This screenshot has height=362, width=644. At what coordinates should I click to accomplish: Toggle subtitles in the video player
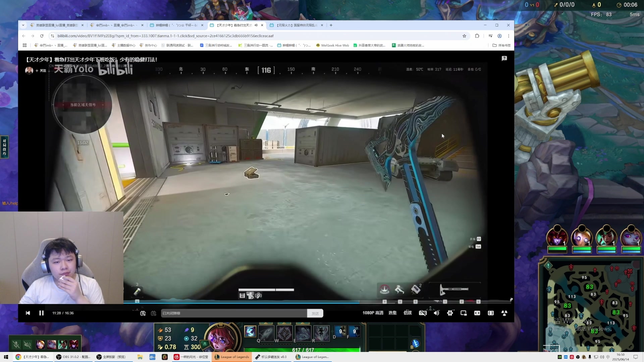tap(423, 313)
